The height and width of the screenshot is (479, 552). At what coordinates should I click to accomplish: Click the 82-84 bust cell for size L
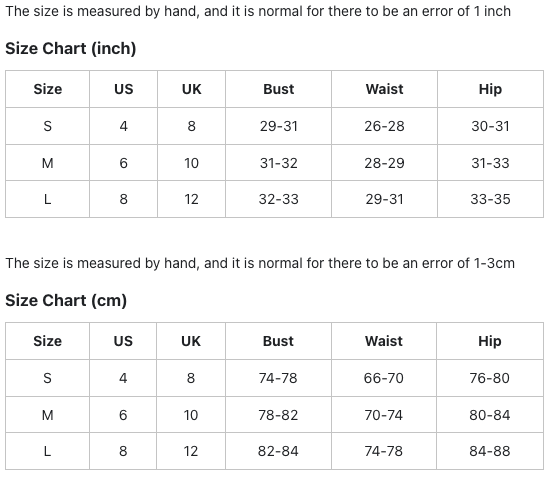[x=278, y=451]
